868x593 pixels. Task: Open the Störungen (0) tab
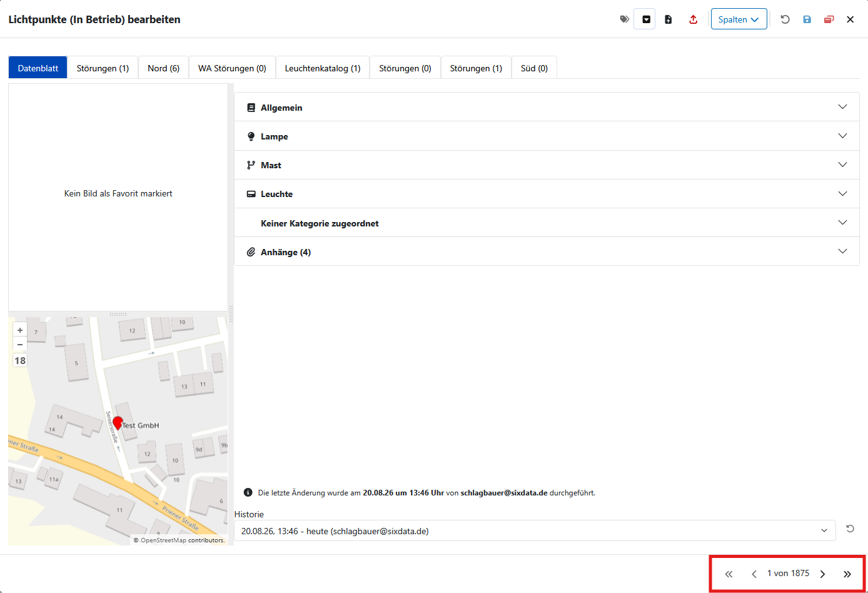405,68
